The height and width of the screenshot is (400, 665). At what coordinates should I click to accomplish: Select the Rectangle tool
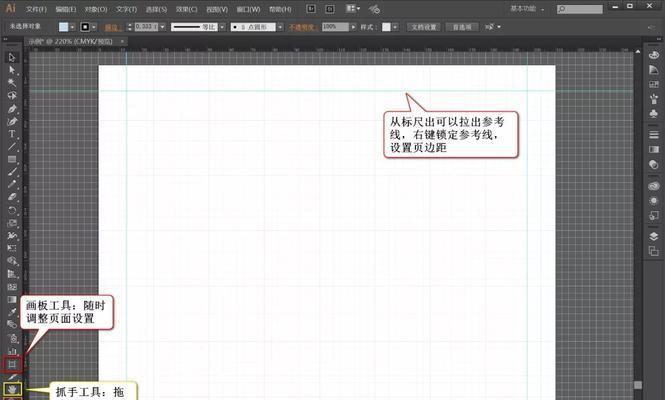pyautogui.click(x=12, y=160)
